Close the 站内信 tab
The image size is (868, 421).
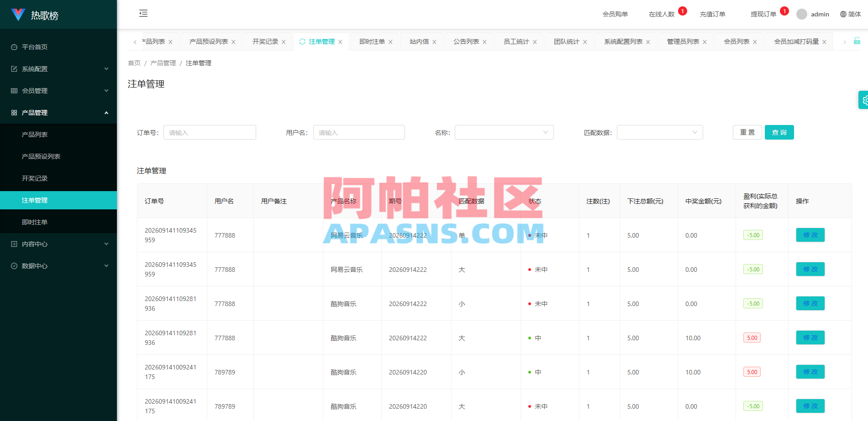(x=434, y=42)
